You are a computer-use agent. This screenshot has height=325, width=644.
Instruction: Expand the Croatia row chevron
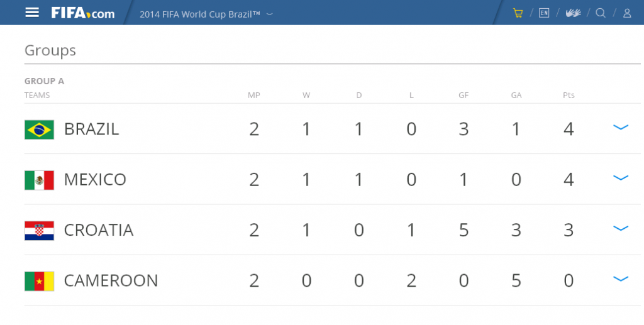(621, 228)
